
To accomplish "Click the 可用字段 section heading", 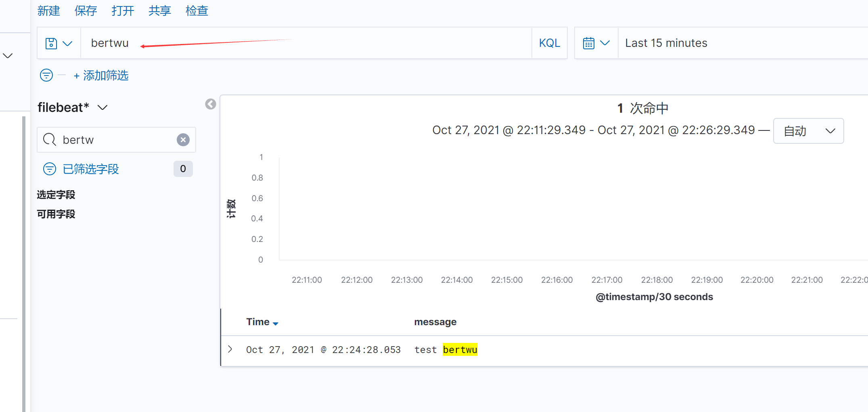I will coord(56,214).
